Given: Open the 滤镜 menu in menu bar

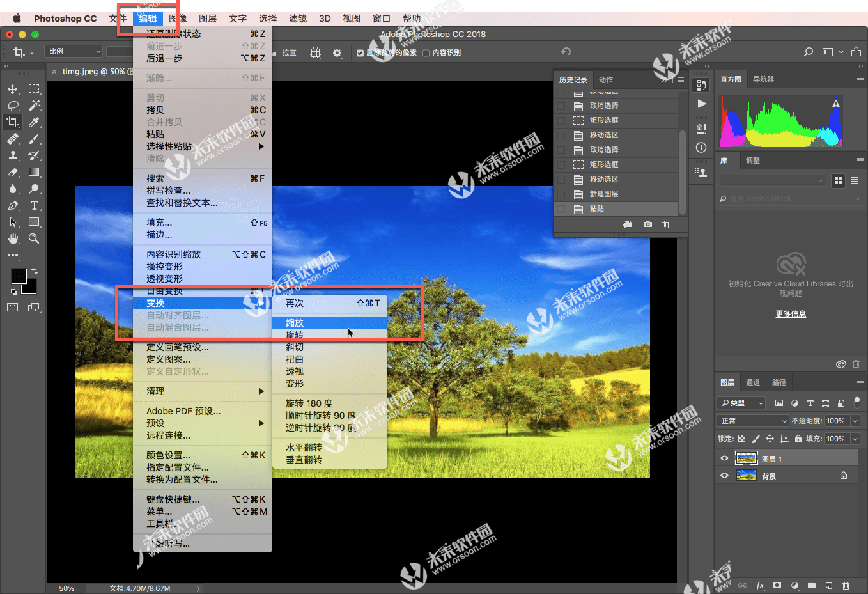Looking at the screenshot, I should (x=298, y=19).
